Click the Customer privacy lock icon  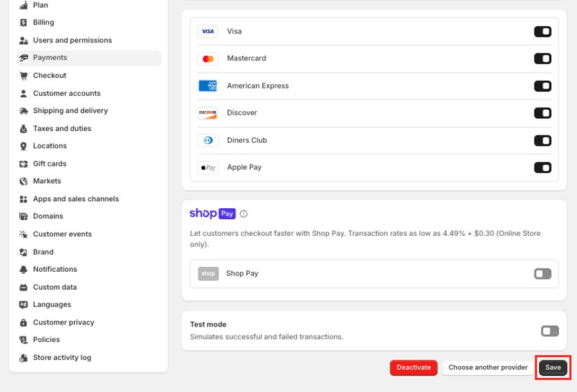point(24,323)
